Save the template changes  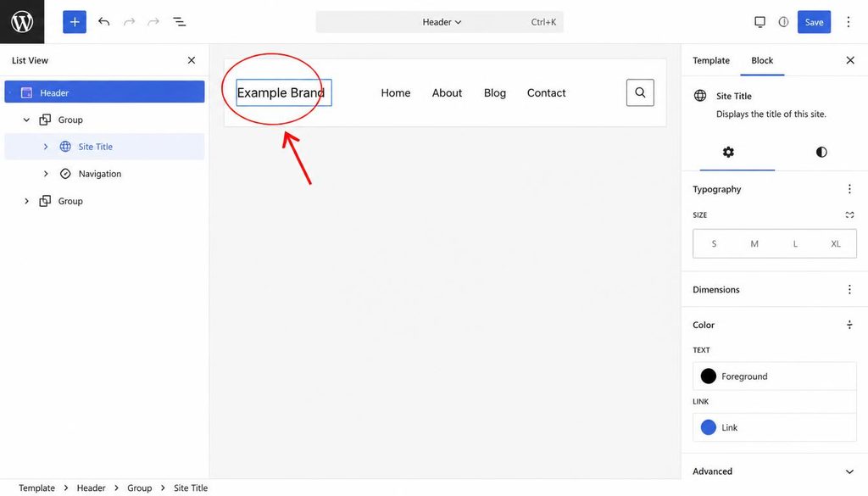coord(814,22)
